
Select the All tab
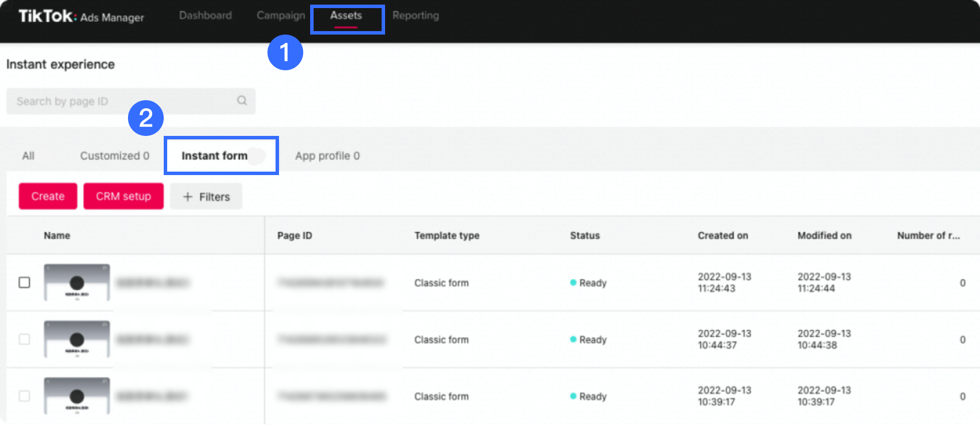click(x=28, y=156)
